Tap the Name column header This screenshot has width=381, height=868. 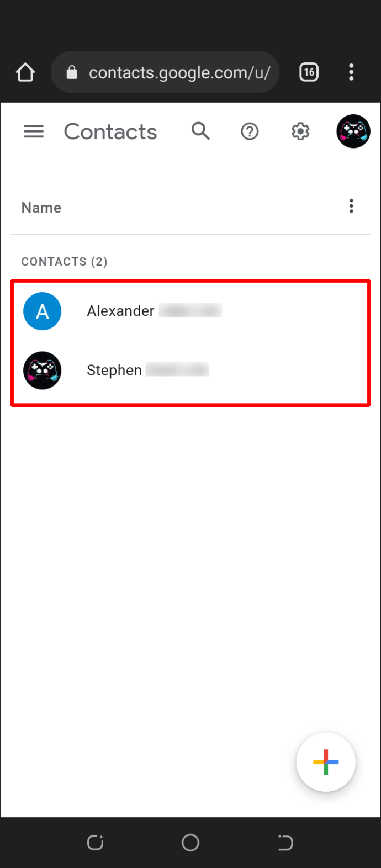click(41, 208)
